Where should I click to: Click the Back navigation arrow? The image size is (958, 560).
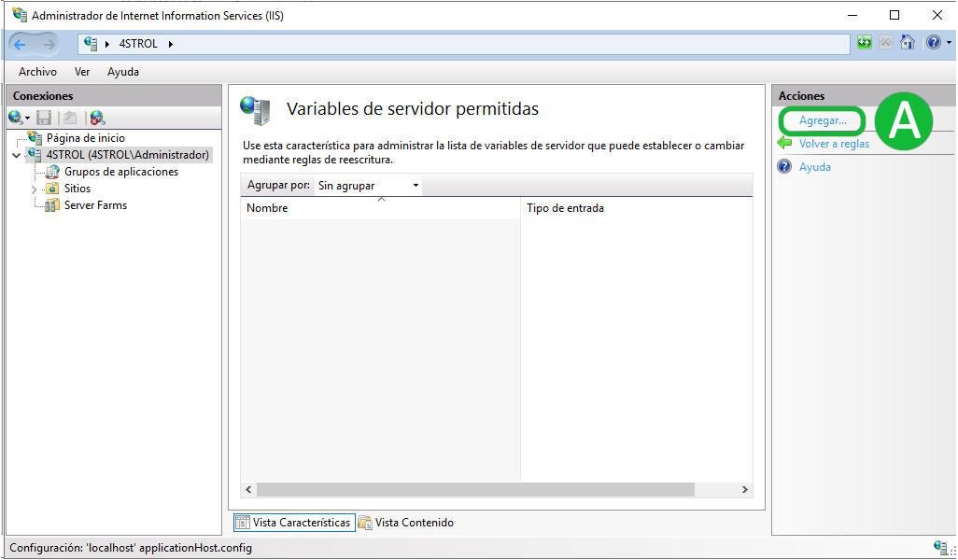point(20,45)
